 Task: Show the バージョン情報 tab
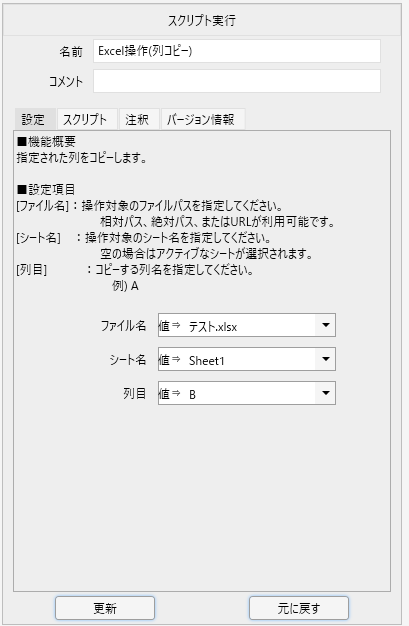pyautogui.click(x=203, y=119)
